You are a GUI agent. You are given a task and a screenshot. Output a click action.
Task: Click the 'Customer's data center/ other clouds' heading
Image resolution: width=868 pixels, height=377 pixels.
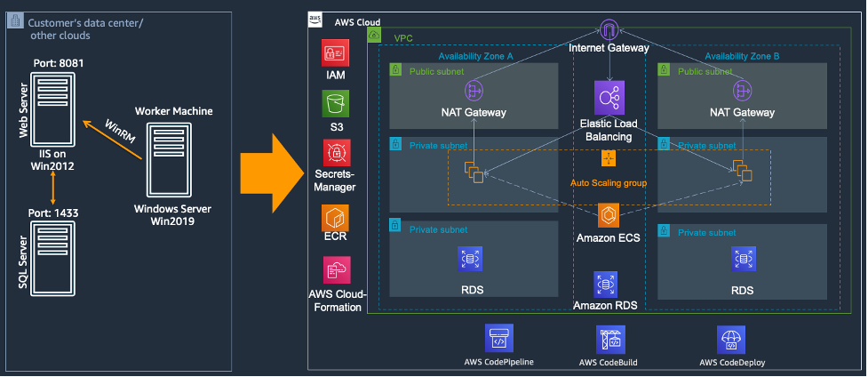85,29
